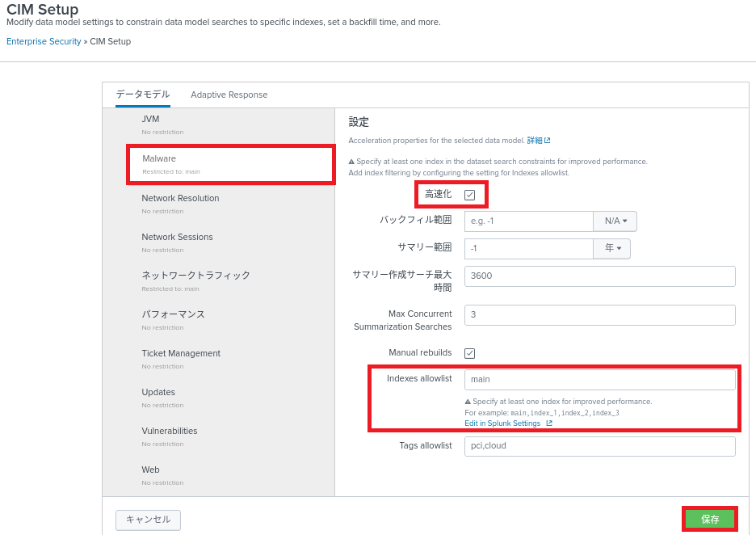The image size is (756, 535).
Task: Click external link icon beside Edit in Splunk Settings
Action: pos(549,423)
